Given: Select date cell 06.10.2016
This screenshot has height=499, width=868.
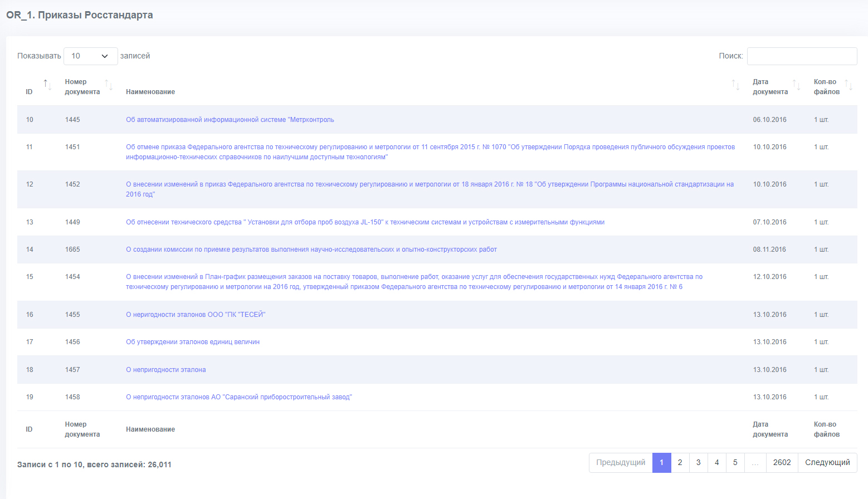Looking at the screenshot, I should [770, 120].
